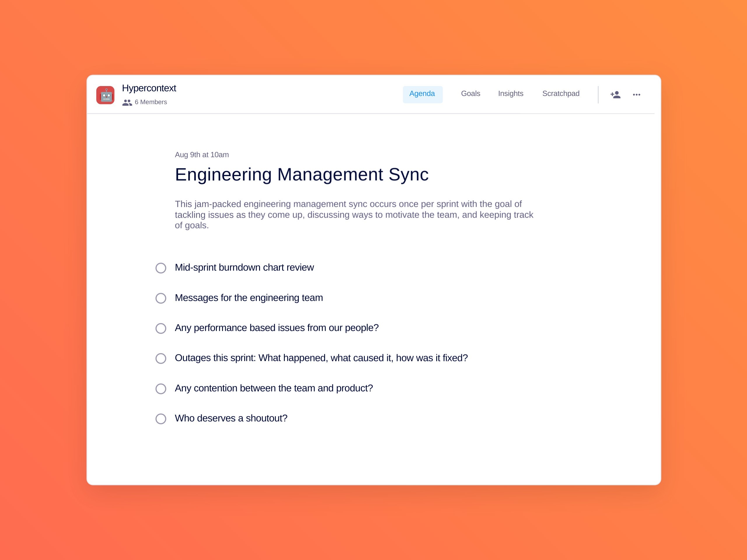The height and width of the screenshot is (560, 747).
Task: Click the 6 Members link
Action: [151, 102]
